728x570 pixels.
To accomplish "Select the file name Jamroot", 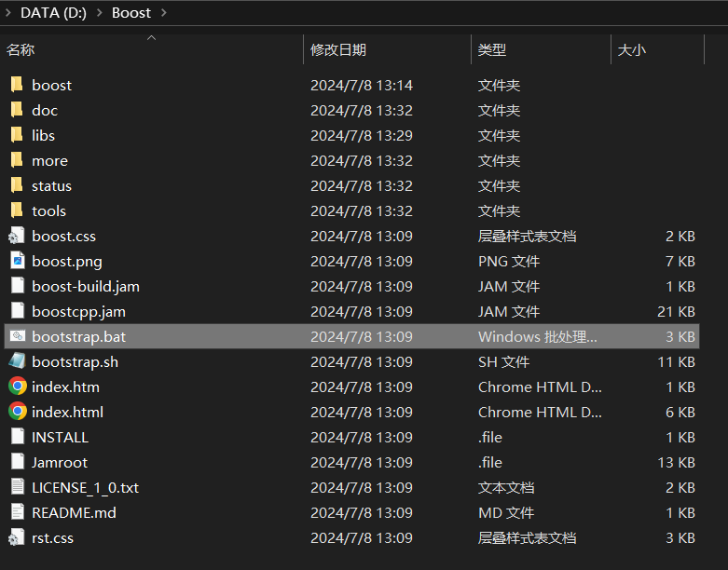I will 60,462.
